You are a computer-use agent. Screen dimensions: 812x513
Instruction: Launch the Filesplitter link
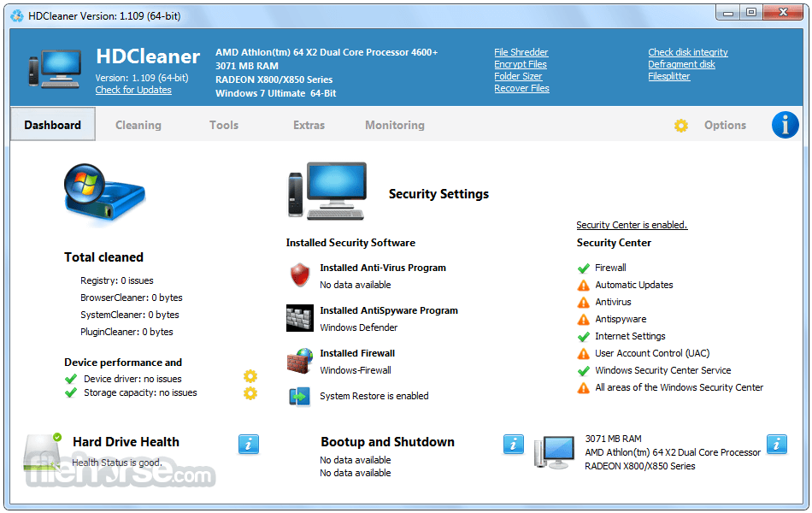click(669, 76)
